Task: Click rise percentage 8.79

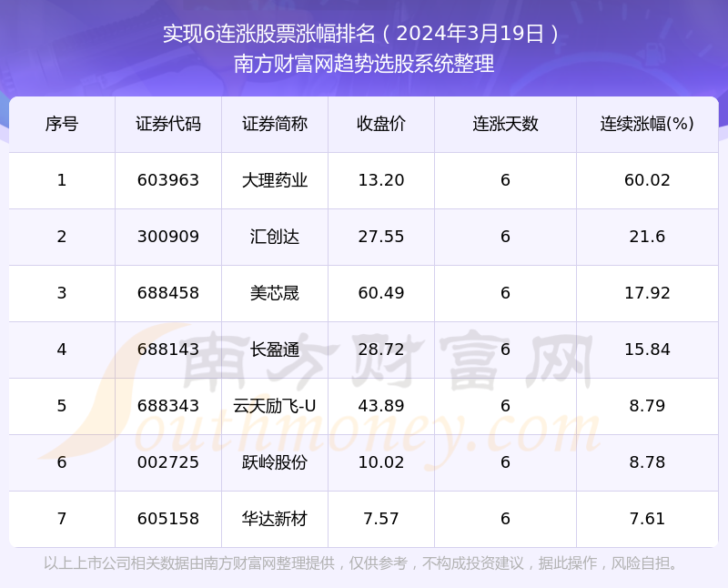Action: click(x=647, y=406)
